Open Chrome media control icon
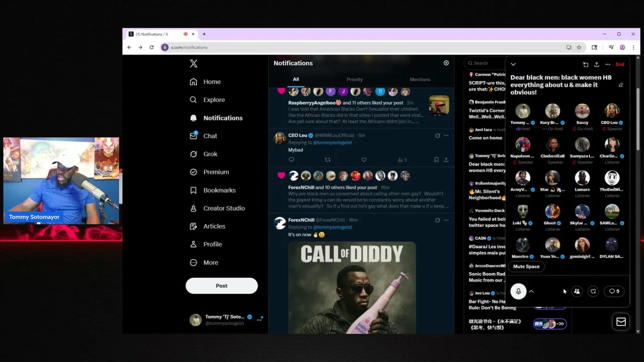Image resolution: width=644 pixels, height=362 pixels. 611,47
